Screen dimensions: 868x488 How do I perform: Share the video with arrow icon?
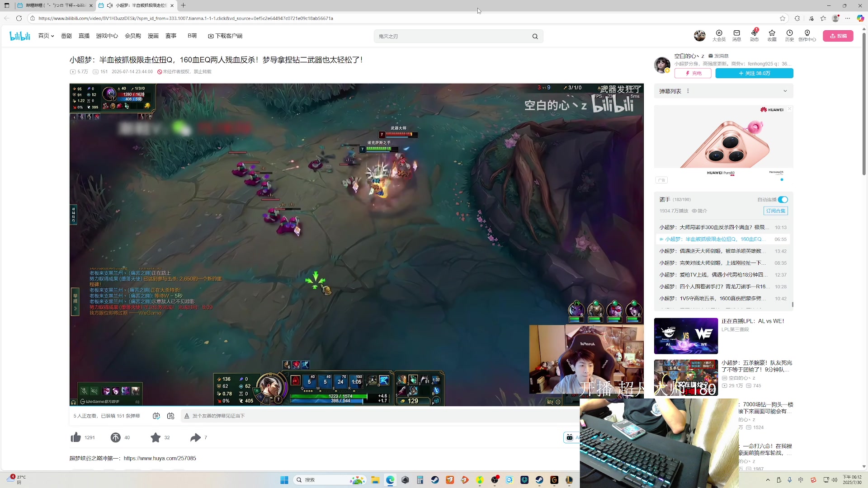point(195,437)
